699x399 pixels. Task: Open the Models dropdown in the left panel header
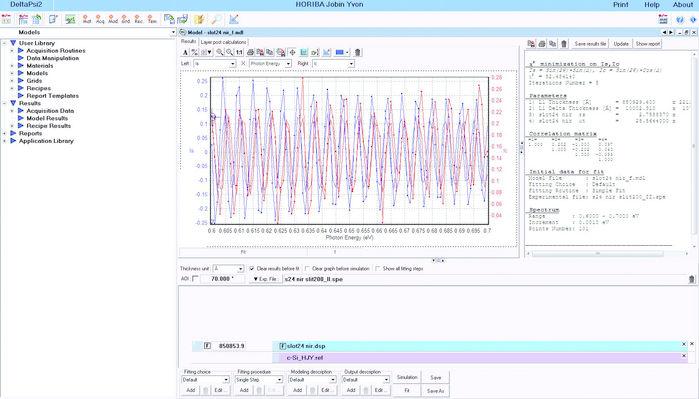173,32
